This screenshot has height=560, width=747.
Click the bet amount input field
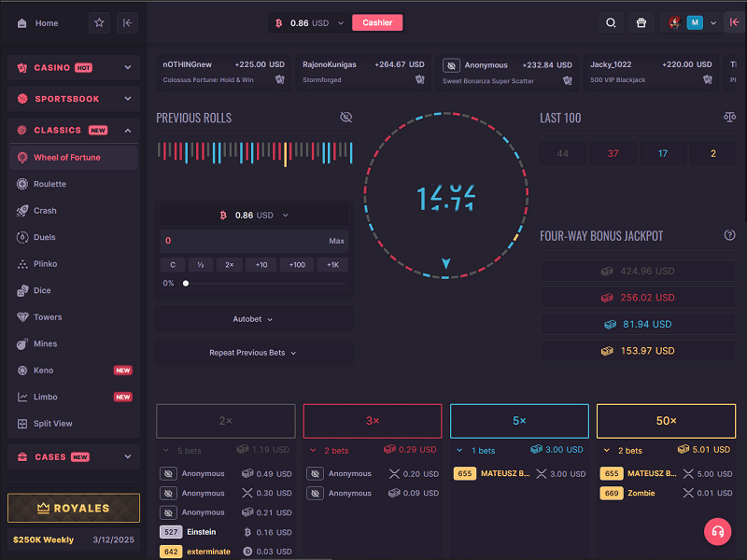coord(243,241)
